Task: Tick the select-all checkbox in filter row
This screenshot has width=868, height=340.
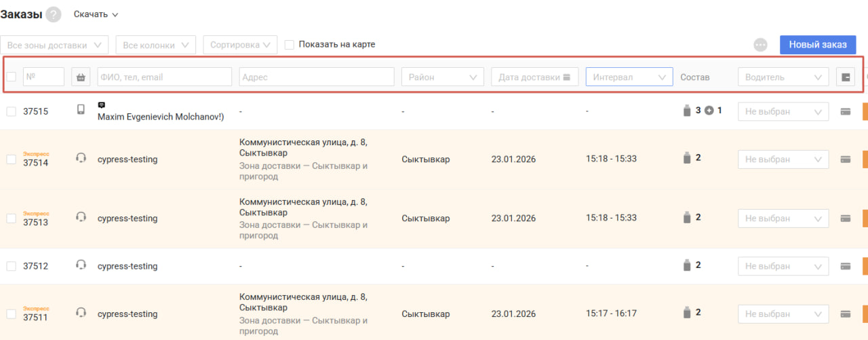Action: (x=12, y=77)
